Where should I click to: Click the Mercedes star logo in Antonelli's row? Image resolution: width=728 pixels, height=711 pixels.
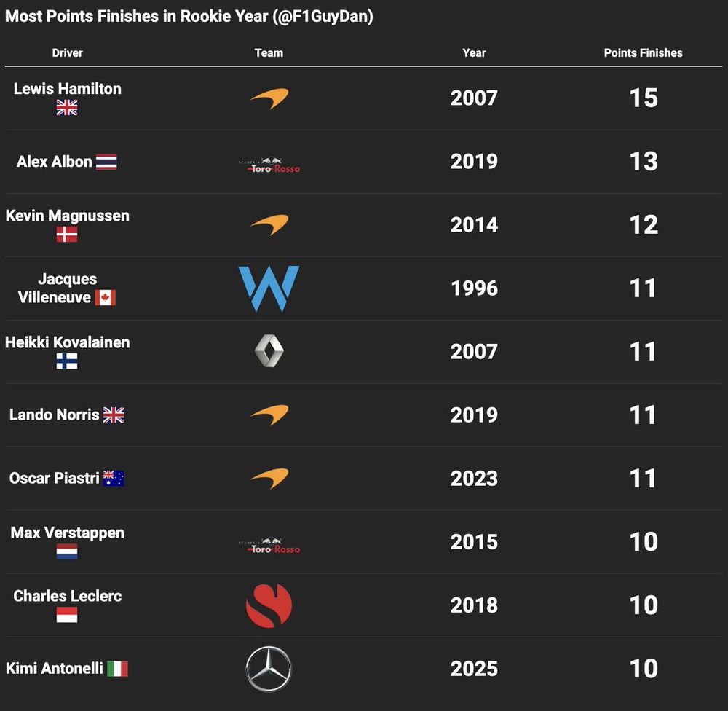269,669
